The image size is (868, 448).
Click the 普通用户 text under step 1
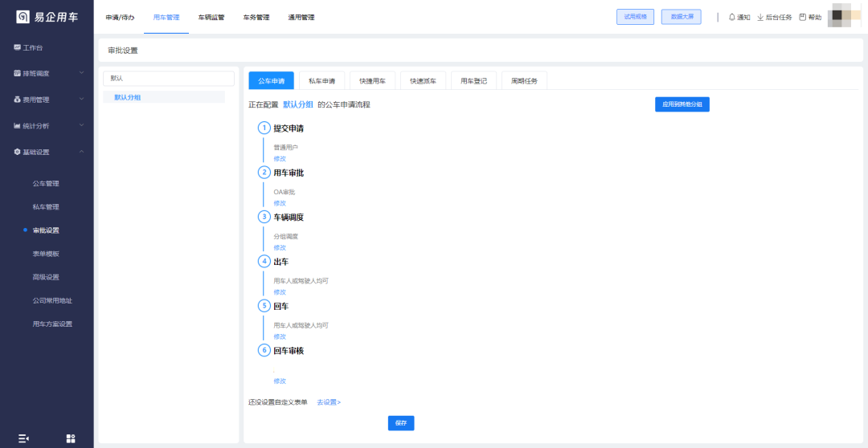click(285, 149)
